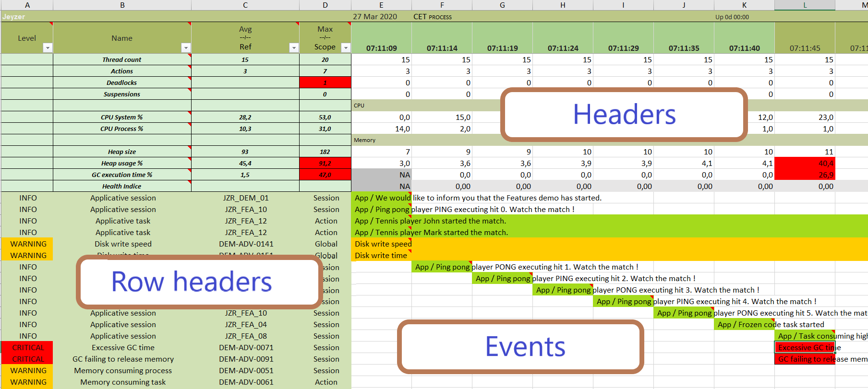This screenshot has height=389, width=868.
Task: Select the WARNING cell for the Disk write speed row
Action: (x=27, y=244)
